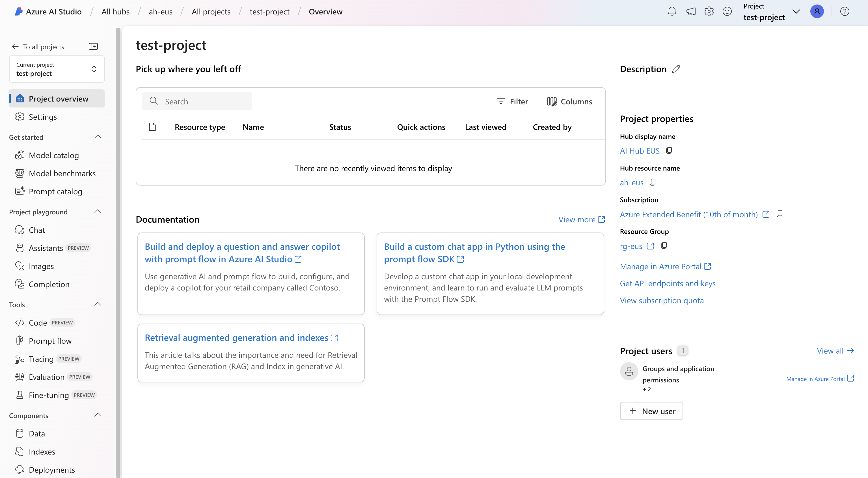The image size is (868, 478).
Task: Open the AI Hub EUS link
Action: pos(640,151)
